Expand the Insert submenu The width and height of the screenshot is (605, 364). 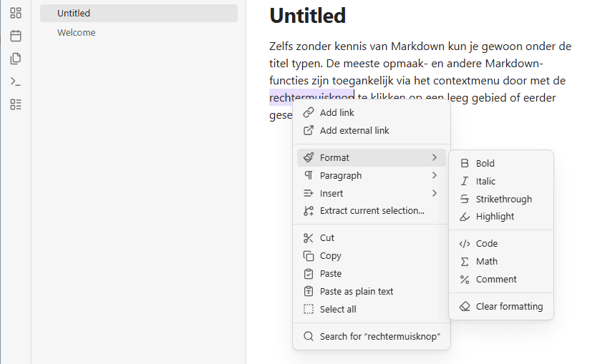tap(372, 193)
